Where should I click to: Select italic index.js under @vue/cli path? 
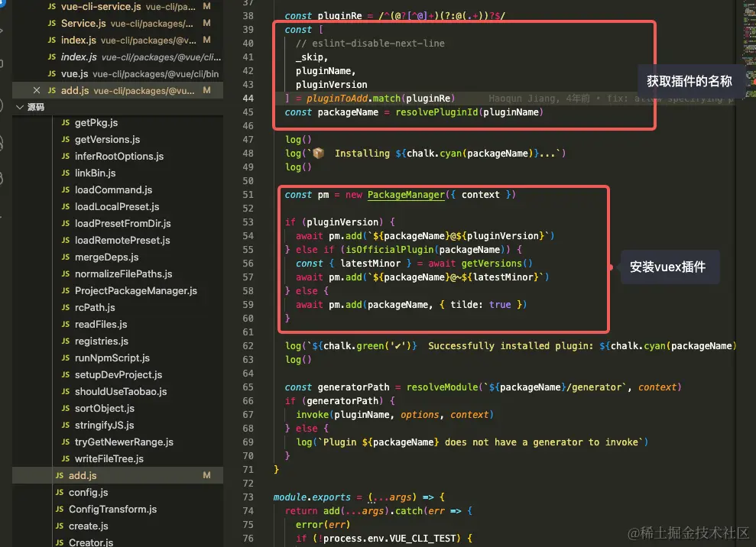[118, 57]
